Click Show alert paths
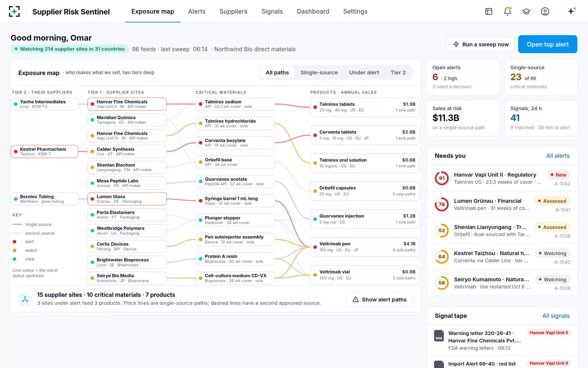This screenshot has width=588, height=368. pos(379,300)
